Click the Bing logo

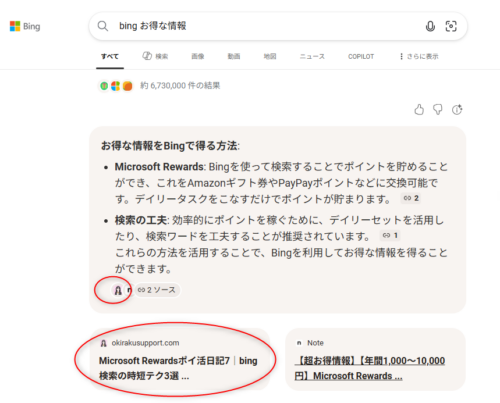coord(25,26)
